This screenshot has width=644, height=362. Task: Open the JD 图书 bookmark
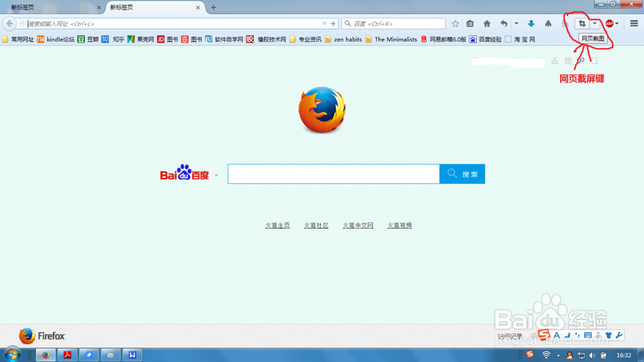point(167,39)
